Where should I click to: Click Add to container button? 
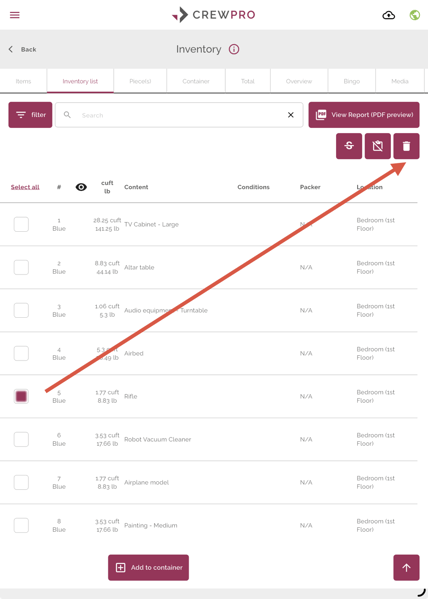coord(148,568)
